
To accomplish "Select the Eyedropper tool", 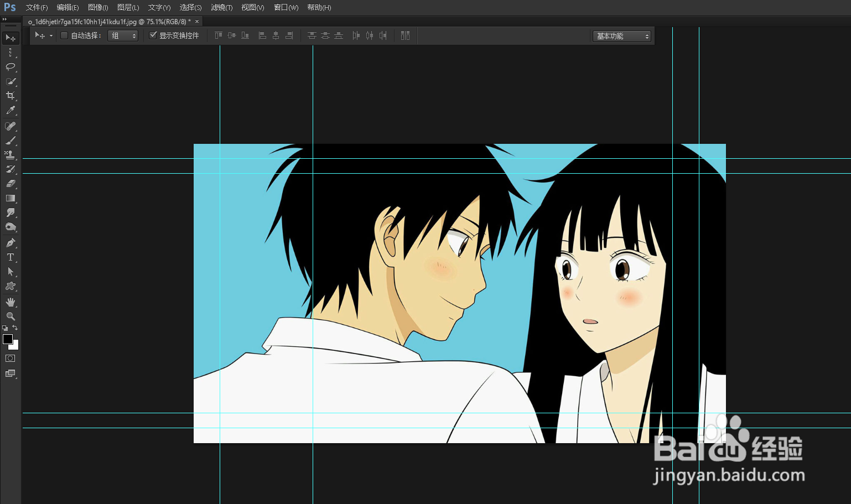I will (11, 111).
